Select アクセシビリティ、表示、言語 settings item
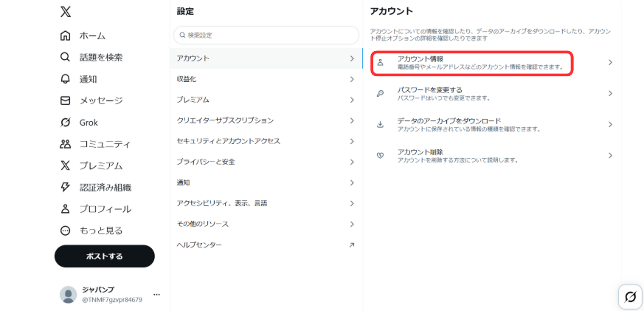 click(x=266, y=203)
